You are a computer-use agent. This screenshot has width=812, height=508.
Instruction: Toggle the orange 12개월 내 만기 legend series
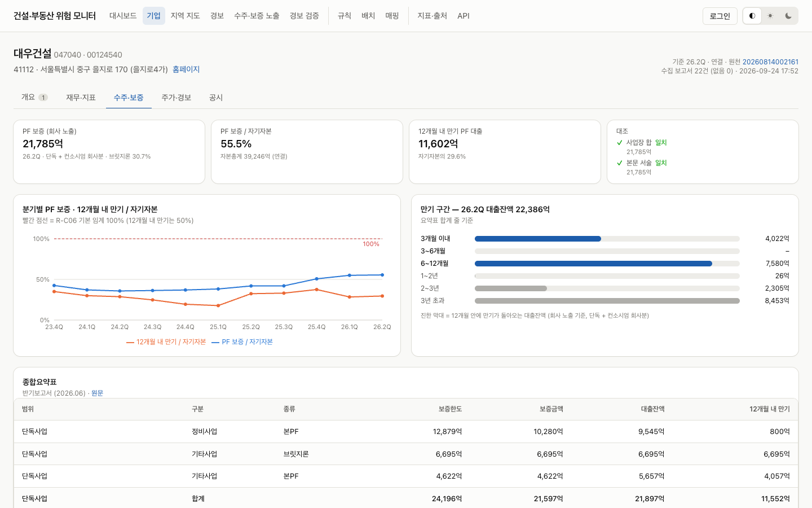click(x=166, y=342)
